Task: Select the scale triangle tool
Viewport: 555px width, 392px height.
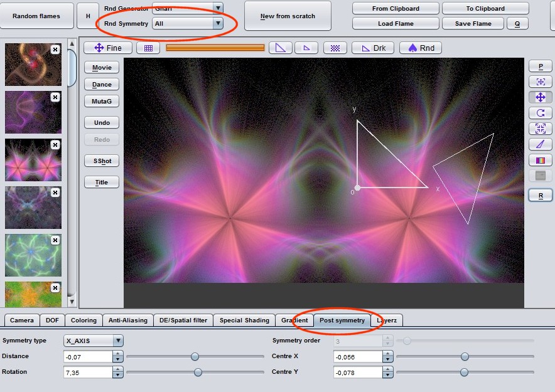Action: click(x=540, y=129)
